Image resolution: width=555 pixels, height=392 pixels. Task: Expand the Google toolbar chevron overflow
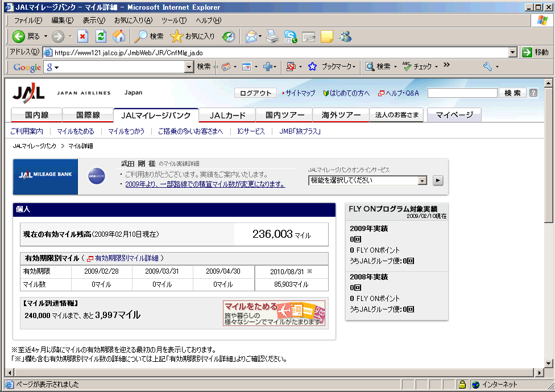[447, 65]
